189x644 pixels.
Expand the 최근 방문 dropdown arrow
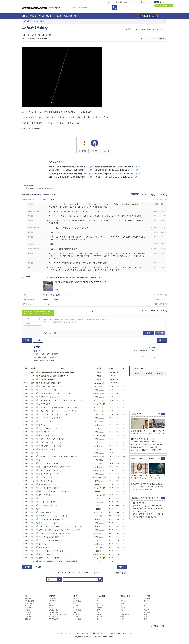click(x=31, y=22)
